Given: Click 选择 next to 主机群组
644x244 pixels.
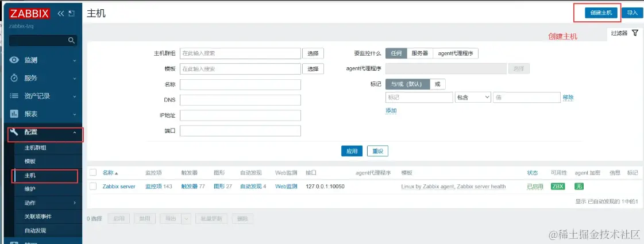Looking at the screenshot, I should pos(313,53).
